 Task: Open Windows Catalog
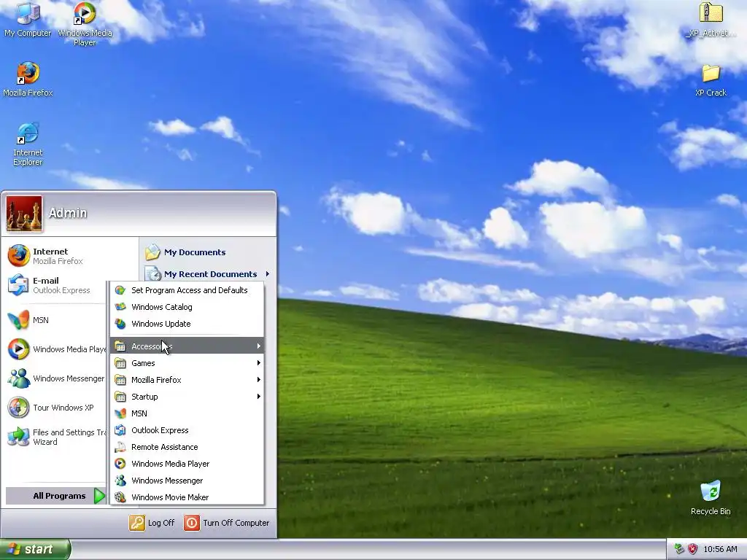click(187, 307)
